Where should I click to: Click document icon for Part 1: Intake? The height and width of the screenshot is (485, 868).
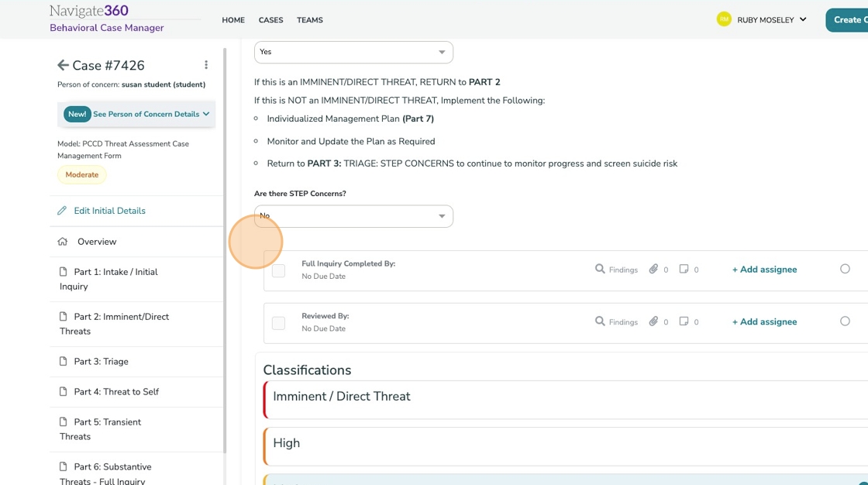(63, 272)
